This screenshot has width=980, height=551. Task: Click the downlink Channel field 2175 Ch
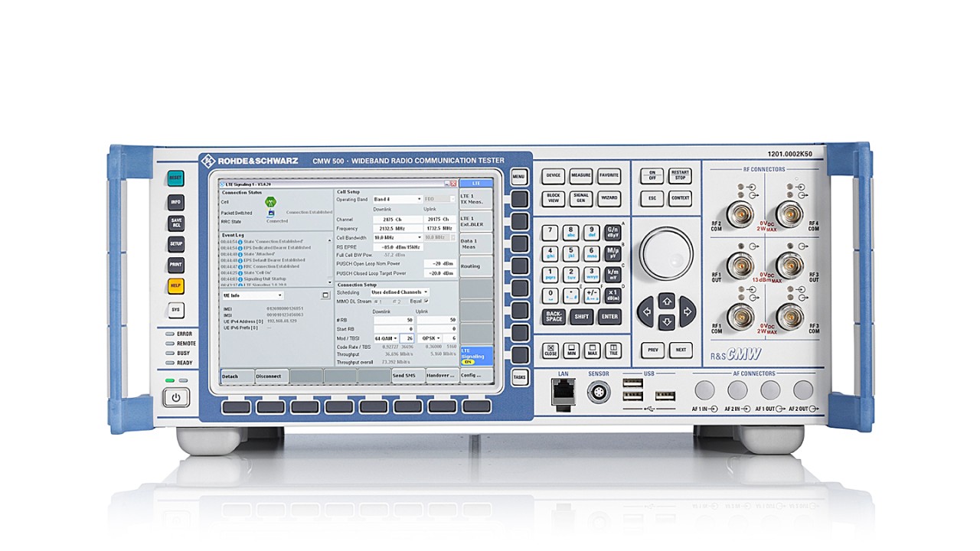[x=398, y=220]
